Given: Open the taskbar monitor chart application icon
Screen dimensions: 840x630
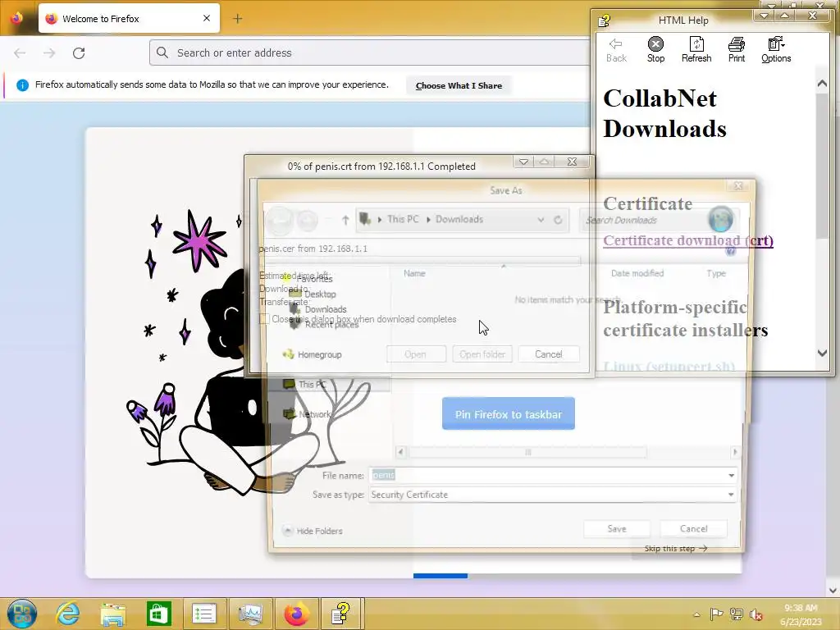Looking at the screenshot, I should tap(250, 614).
